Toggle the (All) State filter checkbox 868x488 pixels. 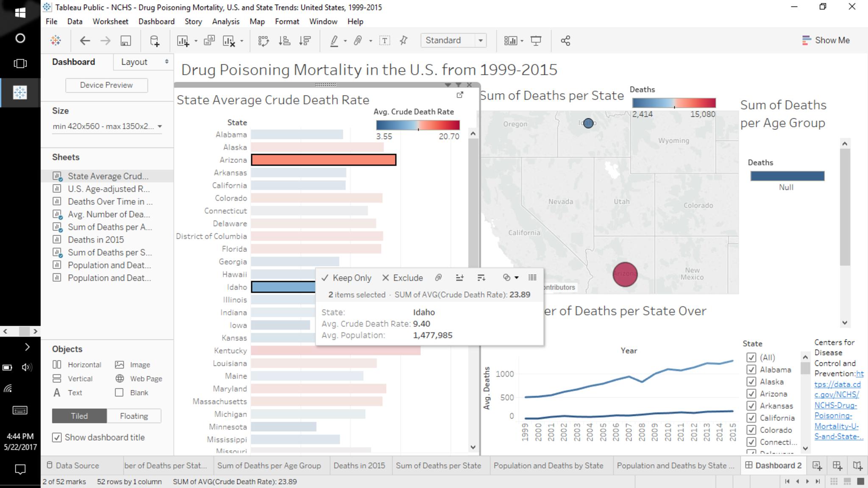click(751, 357)
